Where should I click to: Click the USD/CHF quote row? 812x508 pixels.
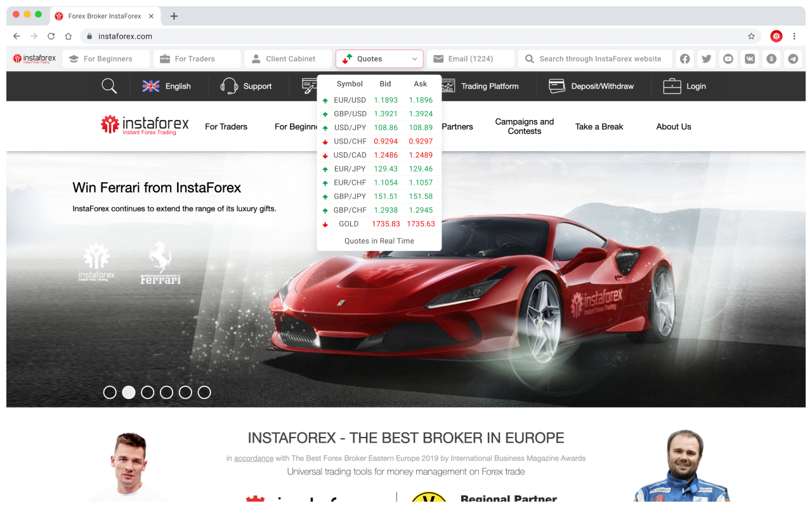(379, 141)
